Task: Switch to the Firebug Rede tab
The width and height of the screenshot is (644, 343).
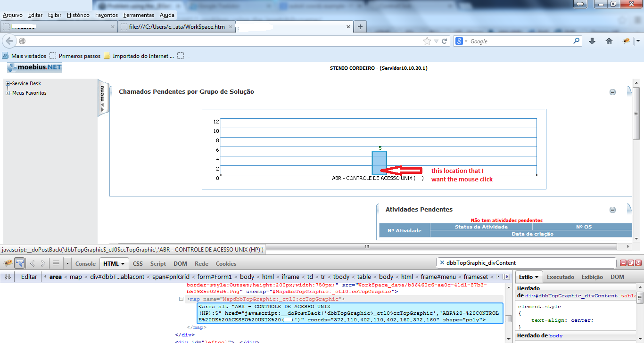Action: (201, 264)
